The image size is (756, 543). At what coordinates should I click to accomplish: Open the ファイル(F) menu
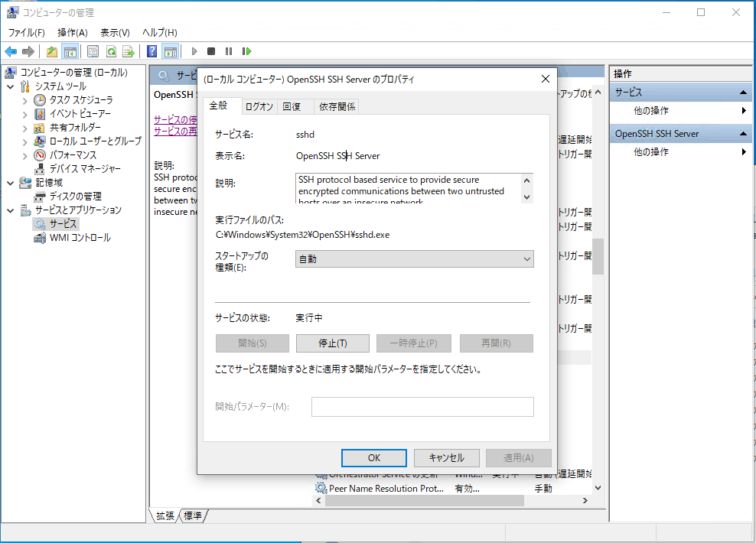[x=27, y=33]
